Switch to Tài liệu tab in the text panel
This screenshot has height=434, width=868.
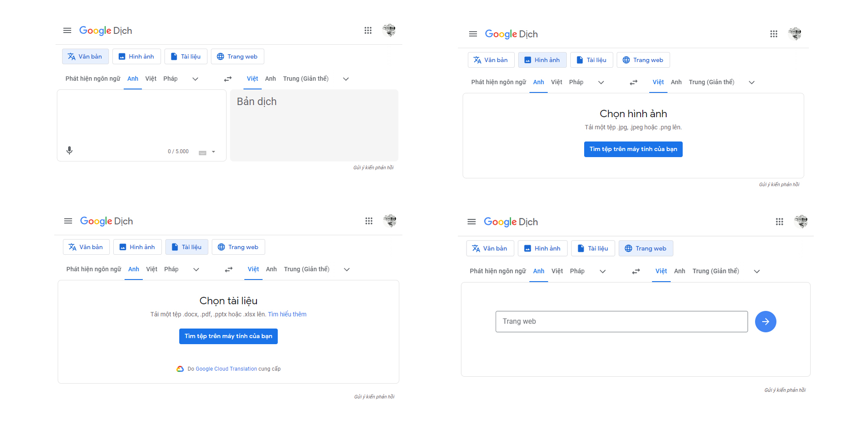click(186, 57)
